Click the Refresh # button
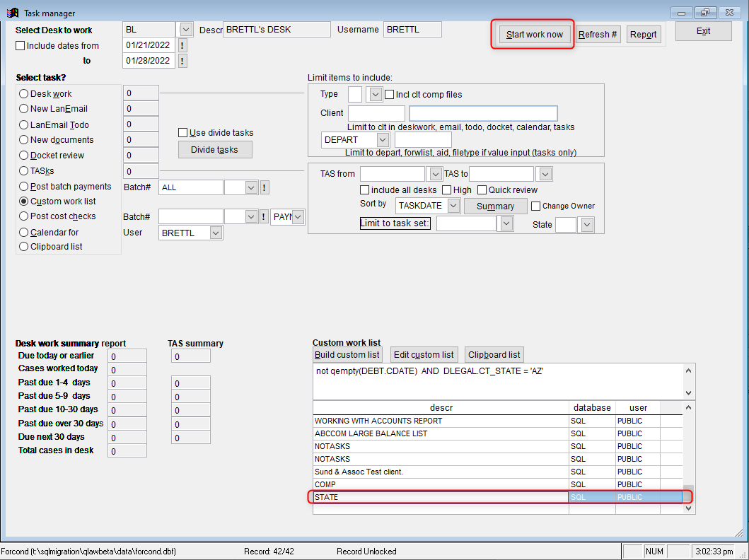 (x=598, y=35)
